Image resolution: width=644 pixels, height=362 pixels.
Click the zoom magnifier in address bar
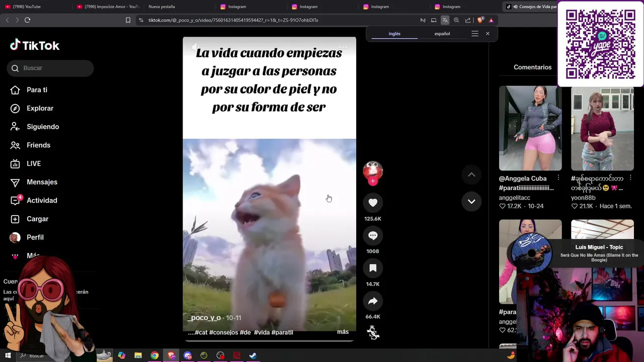pyautogui.click(x=456, y=20)
